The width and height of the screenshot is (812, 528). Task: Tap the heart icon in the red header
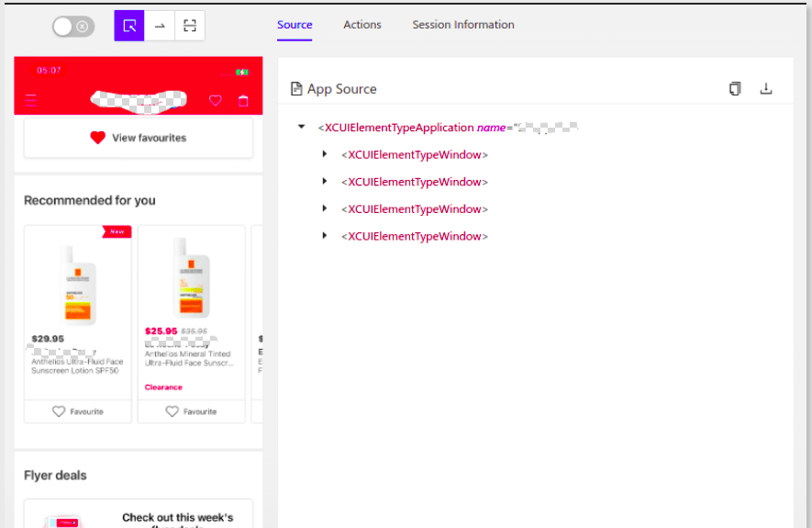click(216, 100)
